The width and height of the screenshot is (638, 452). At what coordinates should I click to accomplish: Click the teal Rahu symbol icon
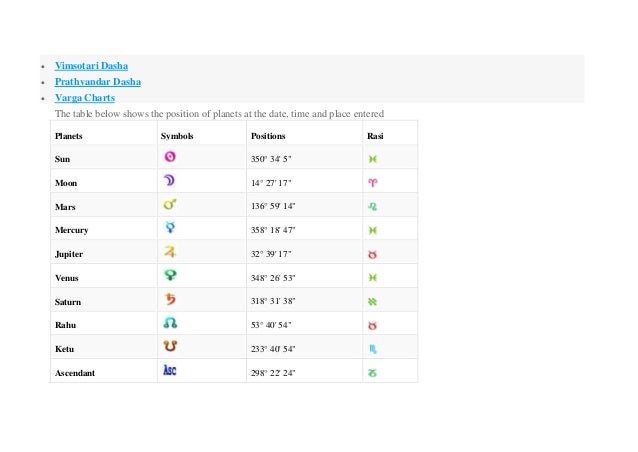(x=170, y=324)
